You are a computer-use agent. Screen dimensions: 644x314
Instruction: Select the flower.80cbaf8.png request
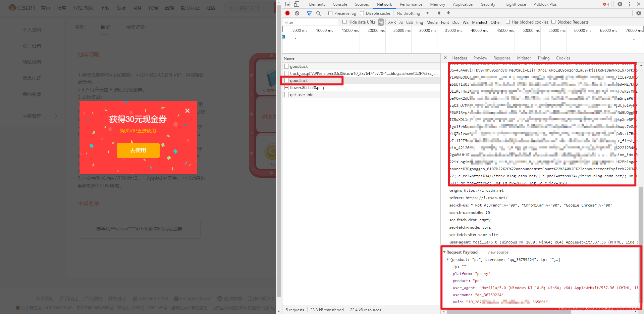click(361, 88)
